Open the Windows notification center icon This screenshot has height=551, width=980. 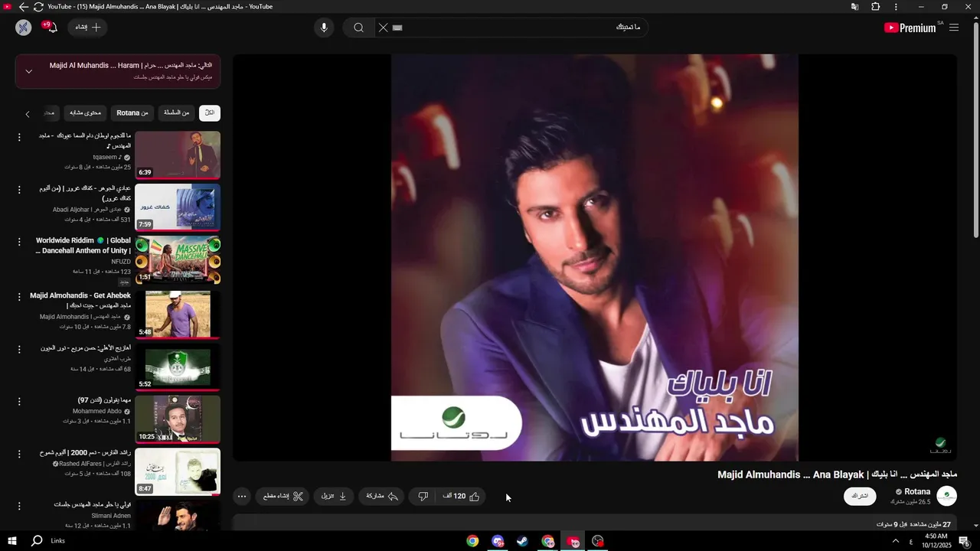965,541
